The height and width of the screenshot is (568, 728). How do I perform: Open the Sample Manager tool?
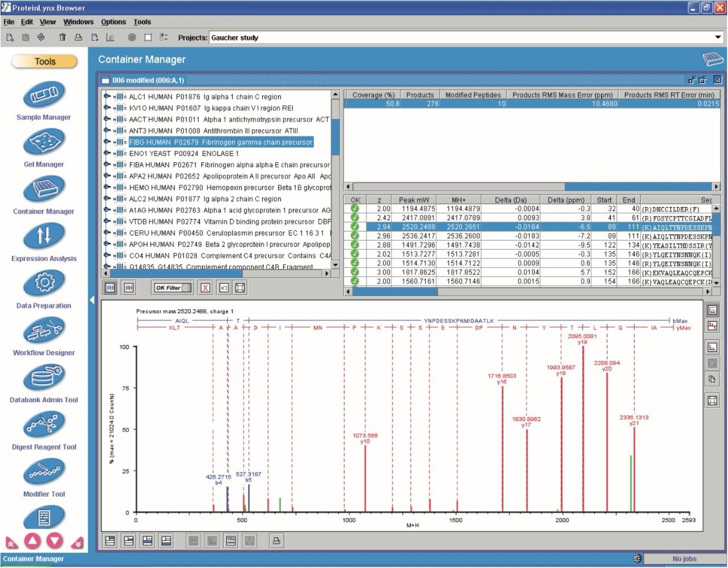44,94
